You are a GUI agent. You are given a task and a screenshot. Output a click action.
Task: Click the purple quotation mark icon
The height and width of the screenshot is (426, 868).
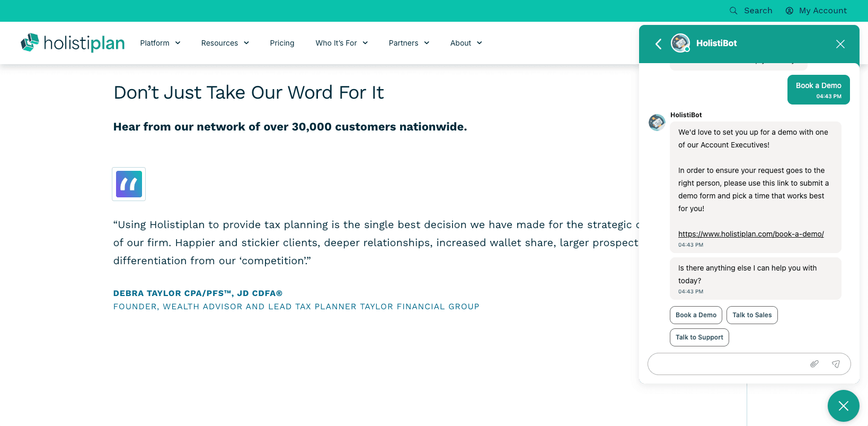(129, 184)
